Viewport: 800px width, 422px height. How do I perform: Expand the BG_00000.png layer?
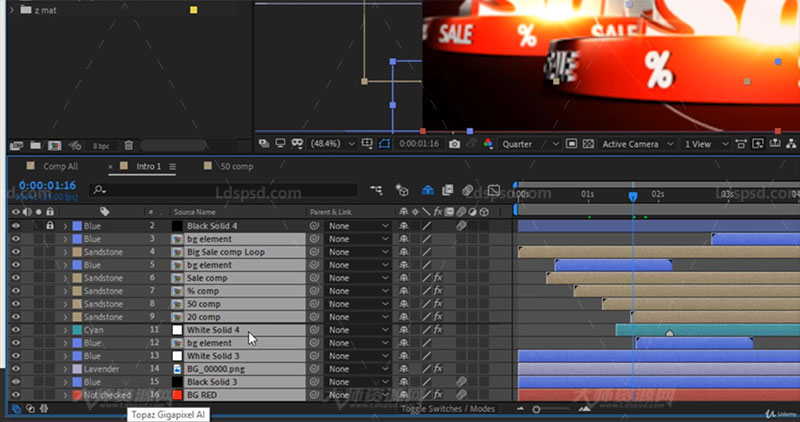(65, 368)
